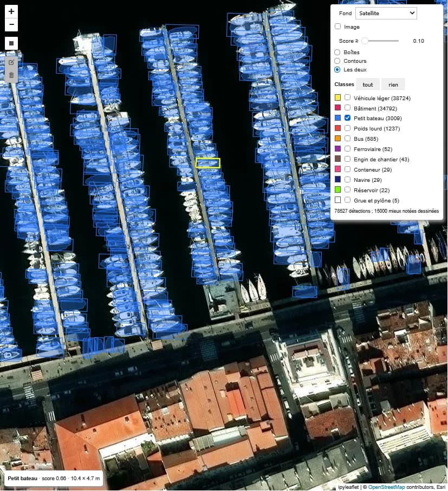Enable the Bâtiment class checkbox
The image size is (448, 491).
(347, 108)
